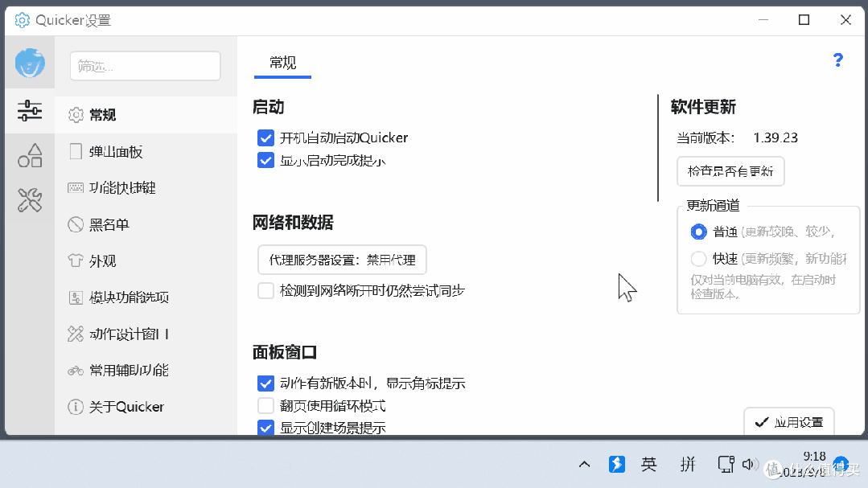The image size is (868, 488).
Task: Open the 黑名单 settings page
Action: pyautogui.click(x=146, y=224)
